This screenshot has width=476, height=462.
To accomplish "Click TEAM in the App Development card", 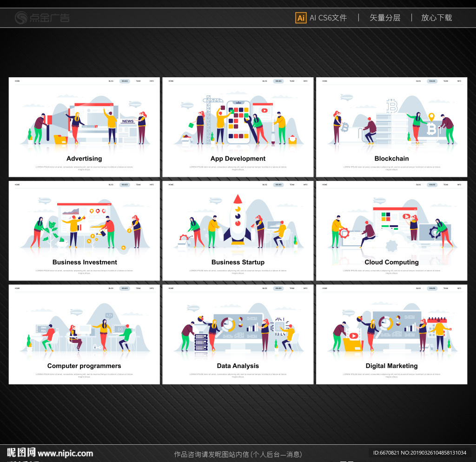I will (x=292, y=81).
